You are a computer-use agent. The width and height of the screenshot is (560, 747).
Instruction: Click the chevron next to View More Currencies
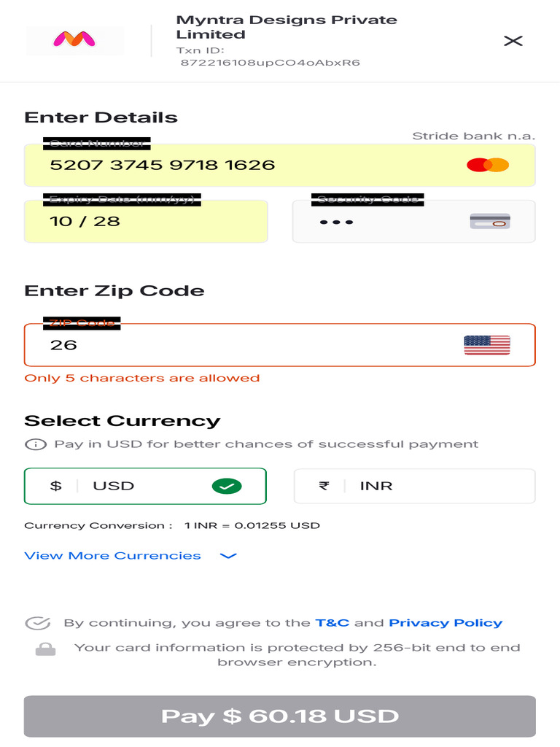tap(229, 556)
